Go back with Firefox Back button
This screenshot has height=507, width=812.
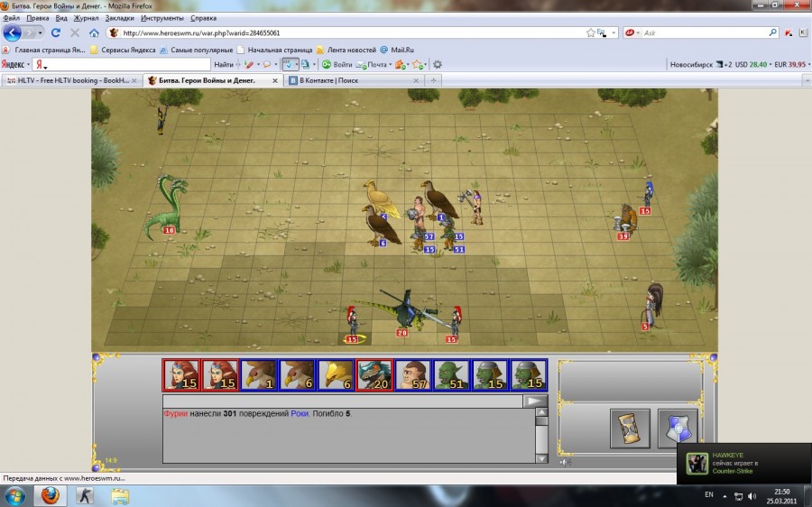point(13,32)
